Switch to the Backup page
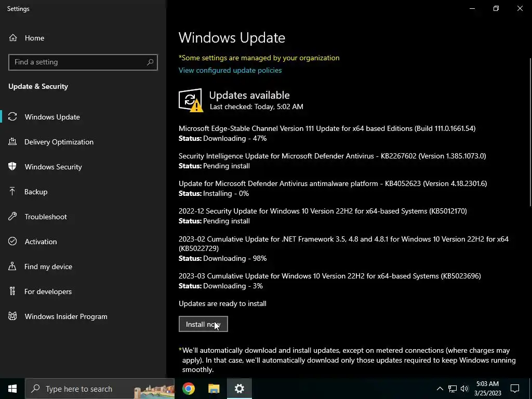This screenshot has height=399, width=532. tap(83, 192)
